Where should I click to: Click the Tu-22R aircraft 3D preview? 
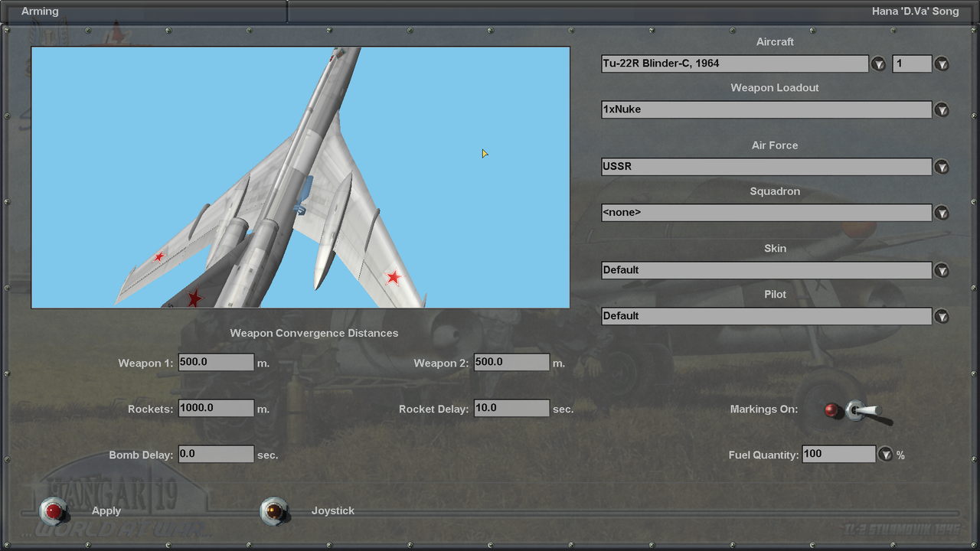coord(300,178)
